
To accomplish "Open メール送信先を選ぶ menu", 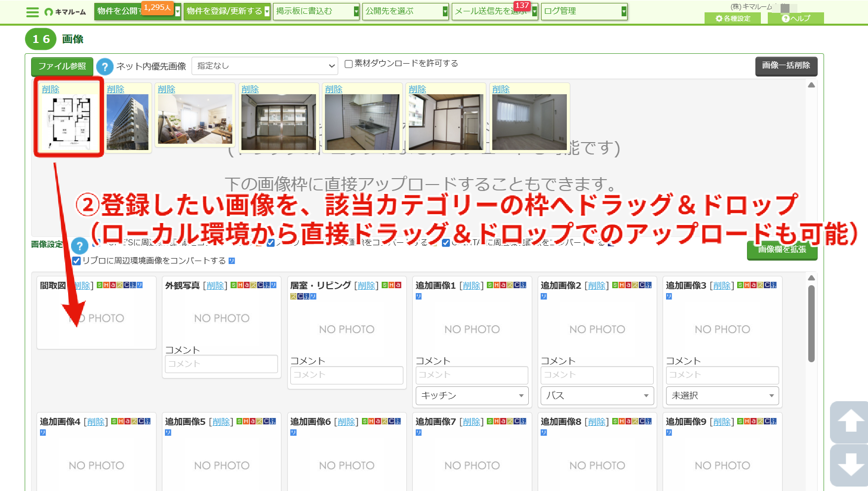I will click(495, 11).
